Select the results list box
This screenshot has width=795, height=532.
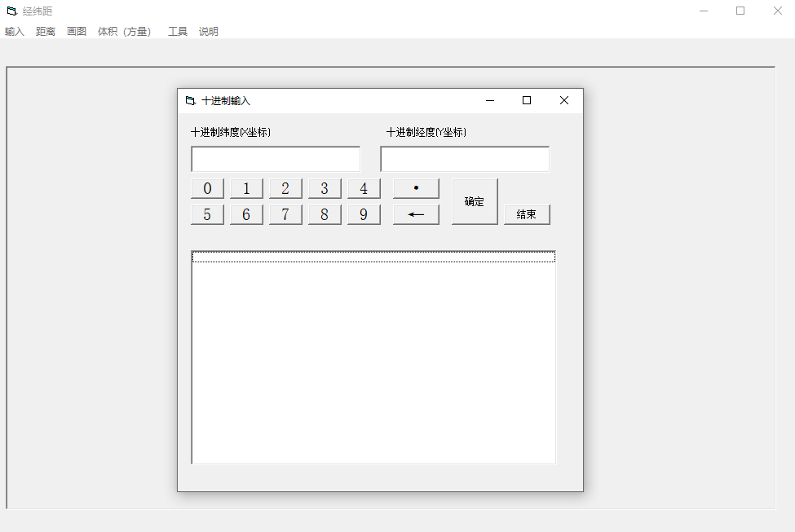[373, 357]
